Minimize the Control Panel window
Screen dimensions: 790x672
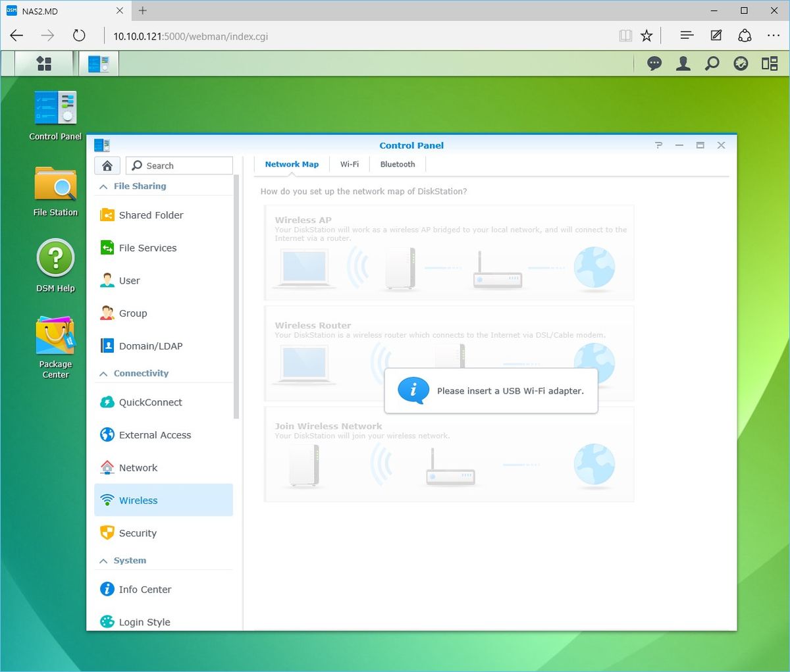(679, 145)
